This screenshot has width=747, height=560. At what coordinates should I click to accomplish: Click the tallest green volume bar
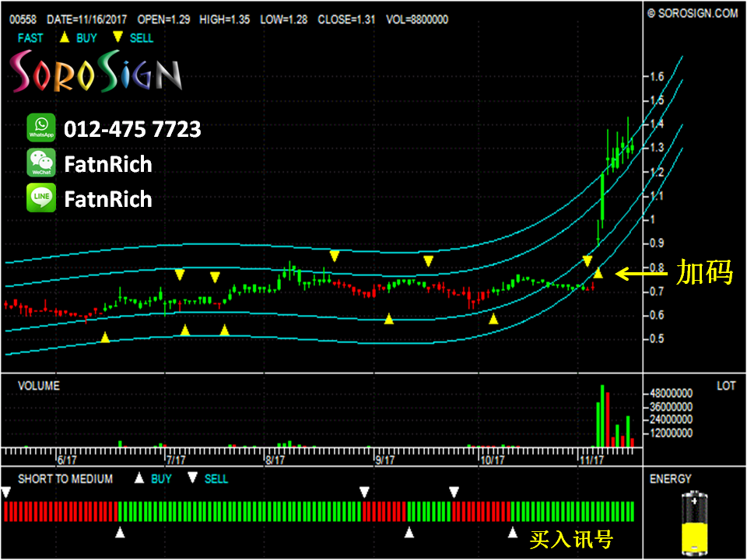pyautogui.click(x=602, y=415)
